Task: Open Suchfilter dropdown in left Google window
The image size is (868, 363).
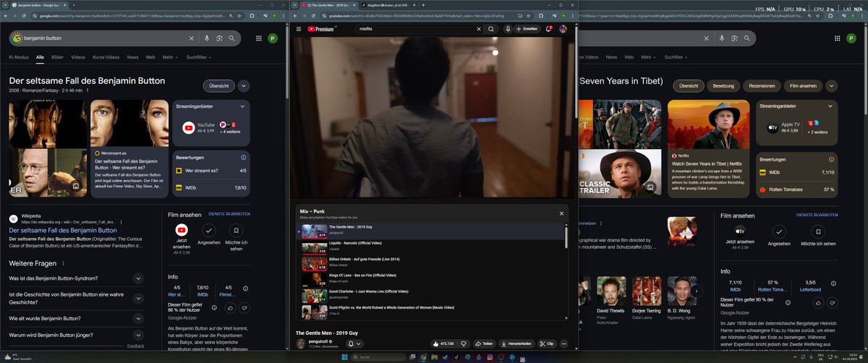Action: coord(199,56)
